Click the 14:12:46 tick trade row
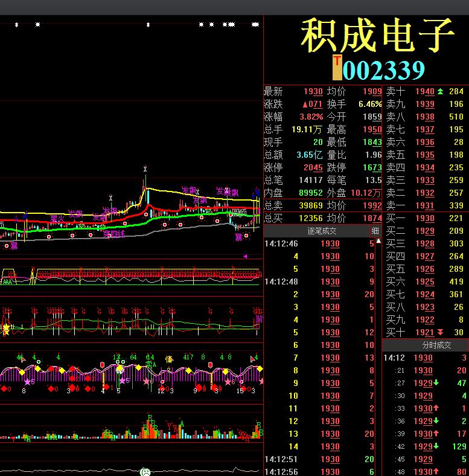The width and height of the screenshot is (469, 476). (319, 244)
